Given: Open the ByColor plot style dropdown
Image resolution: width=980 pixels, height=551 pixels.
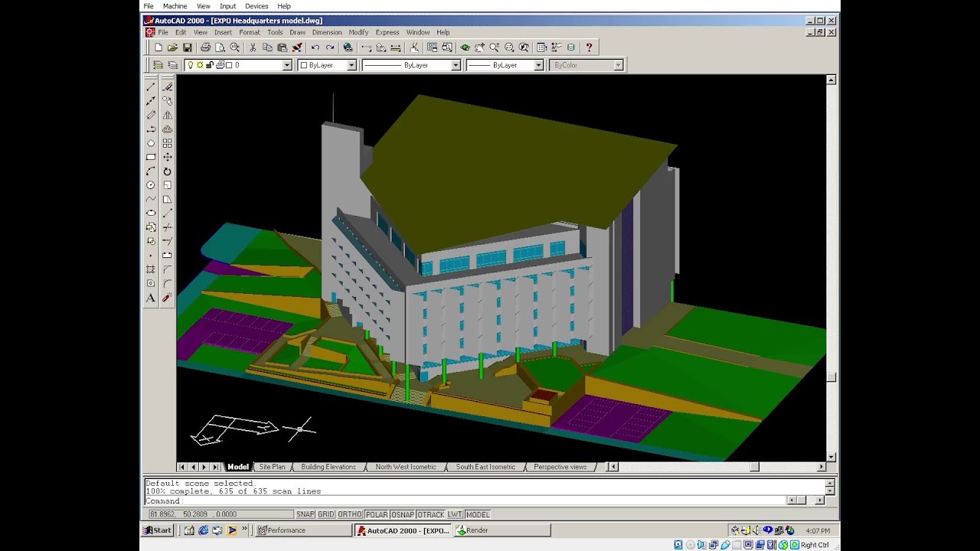Looking at the screenshot, I should [619, 66].
